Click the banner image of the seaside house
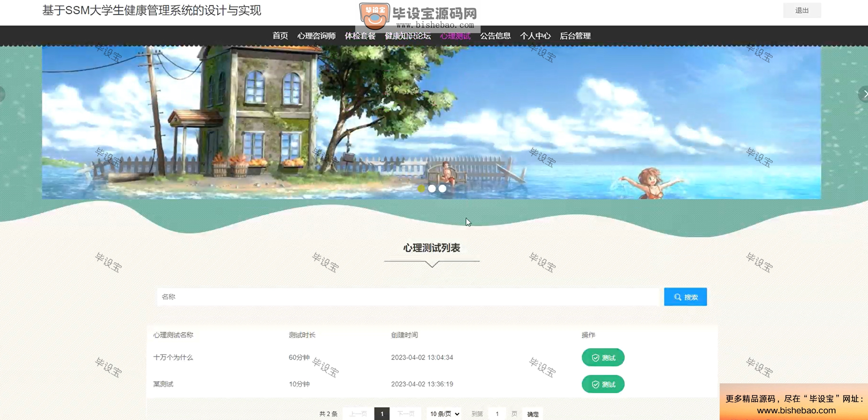 (x=431, y=122)
